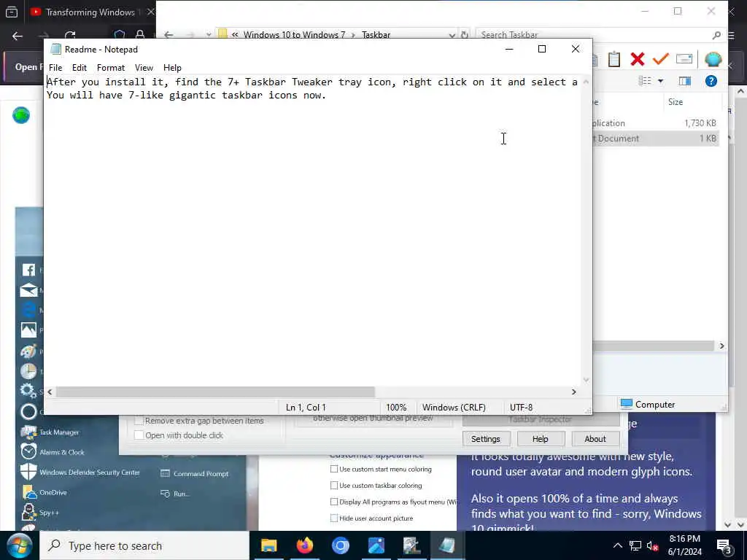Viewport: 747px width, 560px height.
Task: Click the red X delete icon in Explorer
Action: point(637,59)
